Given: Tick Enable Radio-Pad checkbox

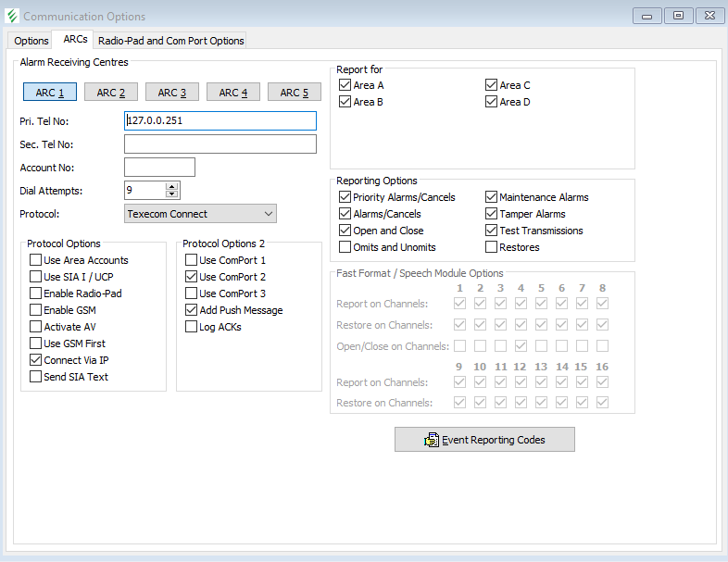Looking at the screenshot, I should 36,293.
